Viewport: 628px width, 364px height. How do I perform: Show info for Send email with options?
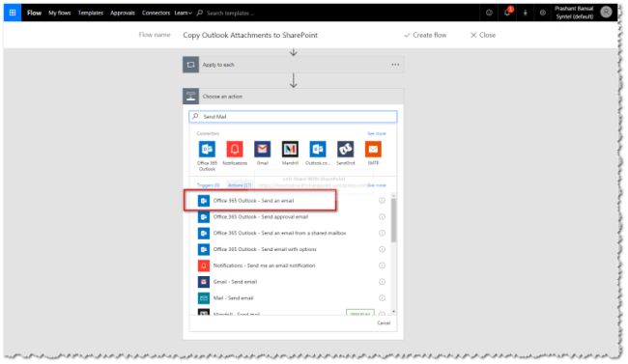[x=382, y=249]
